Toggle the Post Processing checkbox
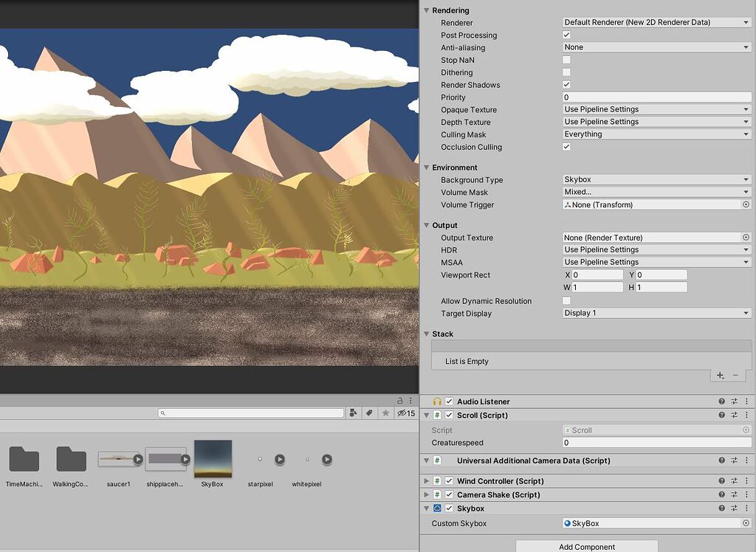The width and height of the screenshot is (756, 552). coord(566,35)
